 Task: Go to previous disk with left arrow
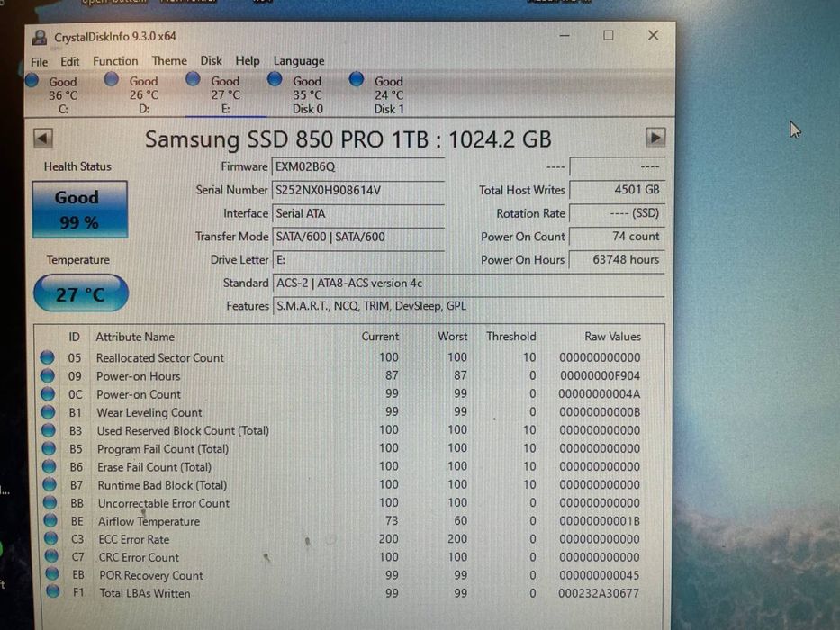43,139
